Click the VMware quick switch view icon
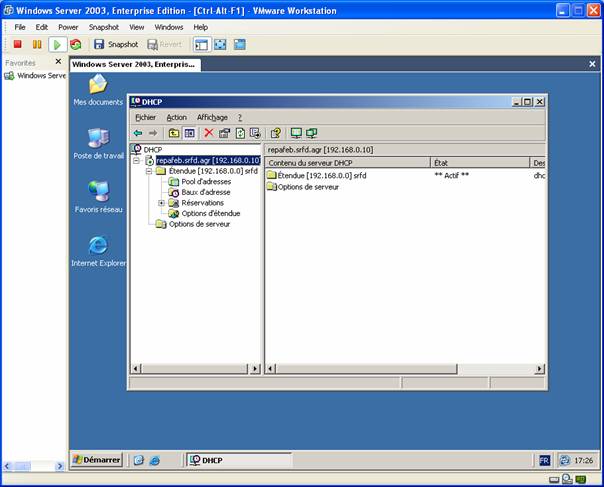Viewport: 604px width, 487px height. (x=240, y=45)
